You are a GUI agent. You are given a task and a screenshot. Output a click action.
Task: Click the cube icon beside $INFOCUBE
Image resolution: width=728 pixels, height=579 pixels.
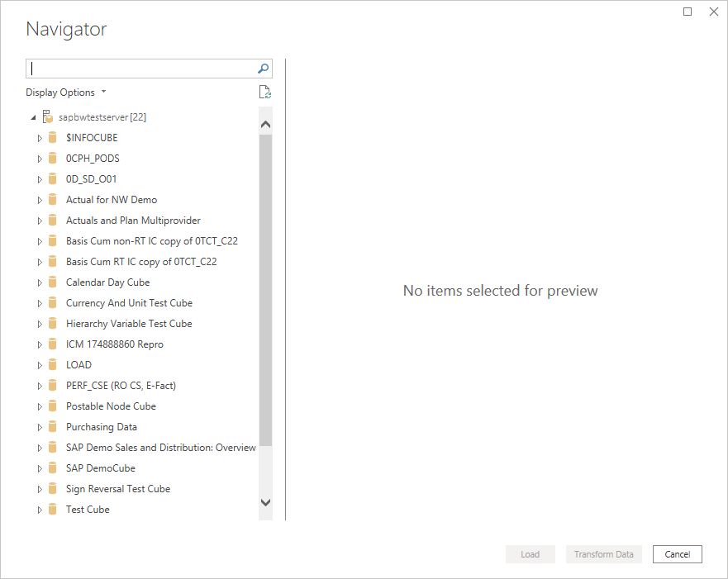(52, 137)
